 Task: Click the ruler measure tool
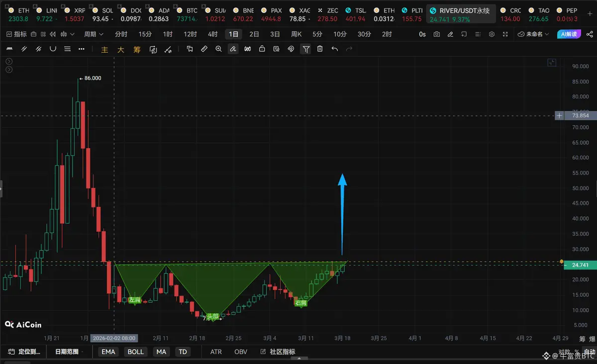pos(204,49)
